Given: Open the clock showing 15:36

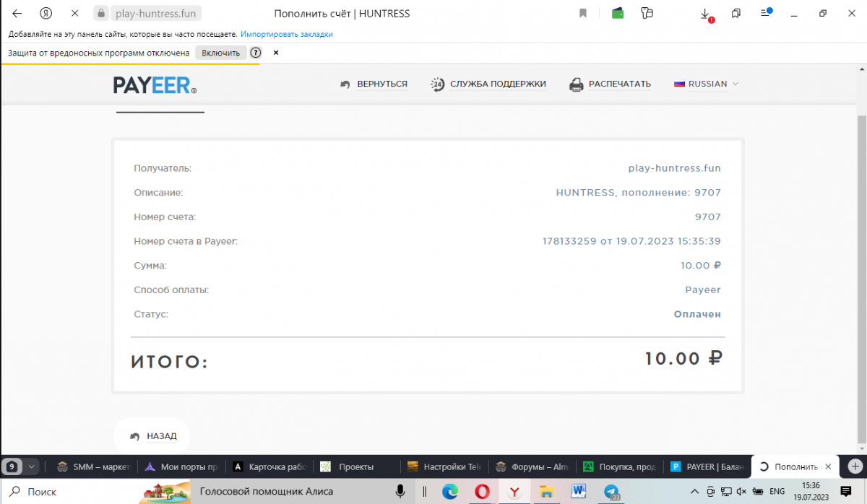Looking at the screenshot, I should point(811,492).
